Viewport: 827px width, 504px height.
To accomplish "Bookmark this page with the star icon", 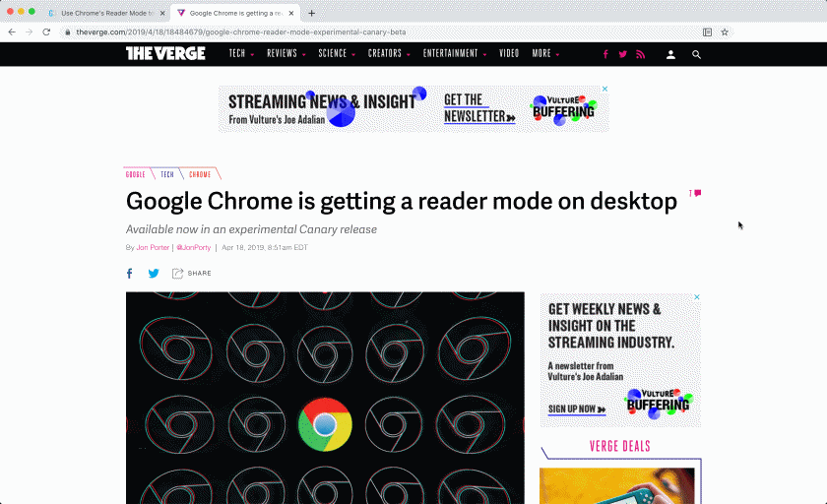I will click(x=725, y=31).
